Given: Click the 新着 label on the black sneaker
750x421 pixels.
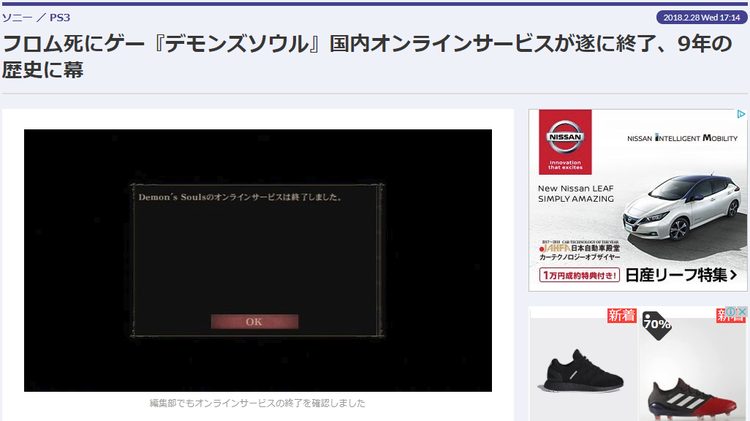Looking at the screenshot, I should [x=622, y=315].
